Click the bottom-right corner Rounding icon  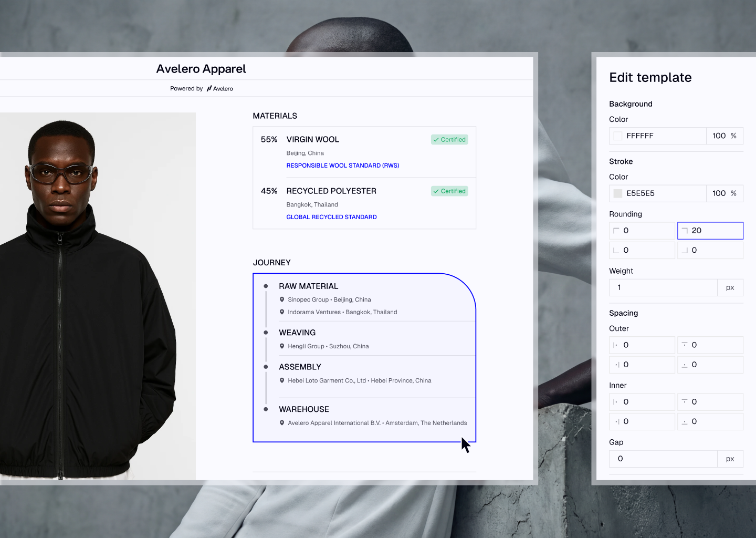685,251
